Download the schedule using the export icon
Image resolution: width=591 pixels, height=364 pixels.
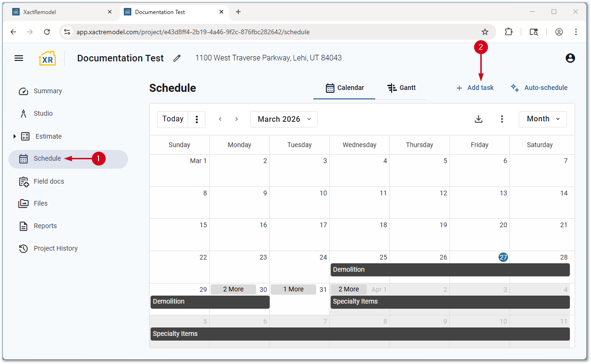478,119
